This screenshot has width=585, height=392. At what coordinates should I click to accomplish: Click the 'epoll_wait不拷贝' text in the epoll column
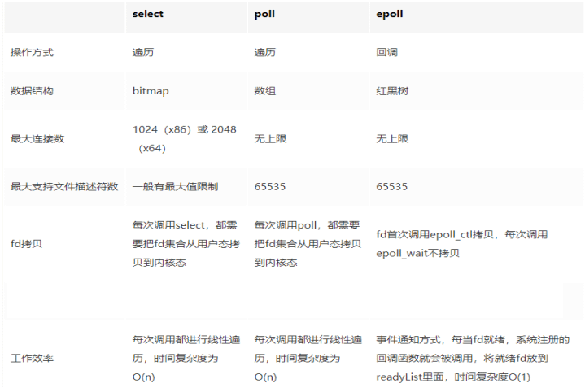click(417, 253)
